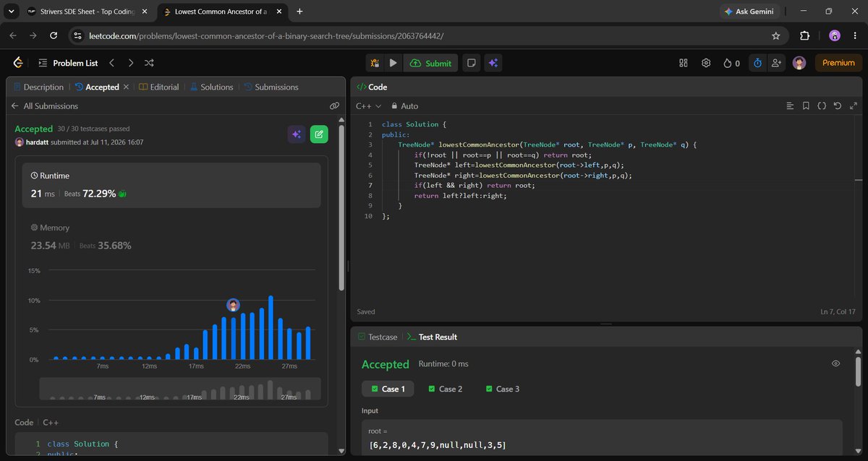Viewport: 868px width, 461px height.
Task: Go to the next problem arrow
Action: (x=130, y=63)
